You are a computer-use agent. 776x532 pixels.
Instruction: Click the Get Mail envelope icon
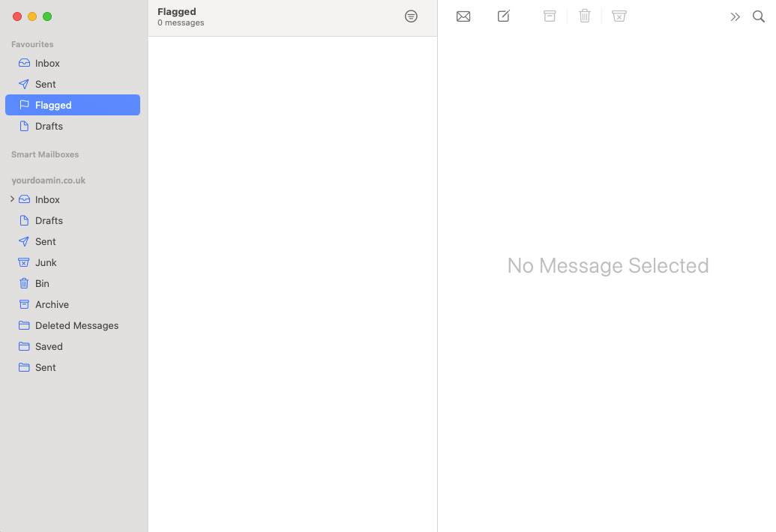(463, 16)
